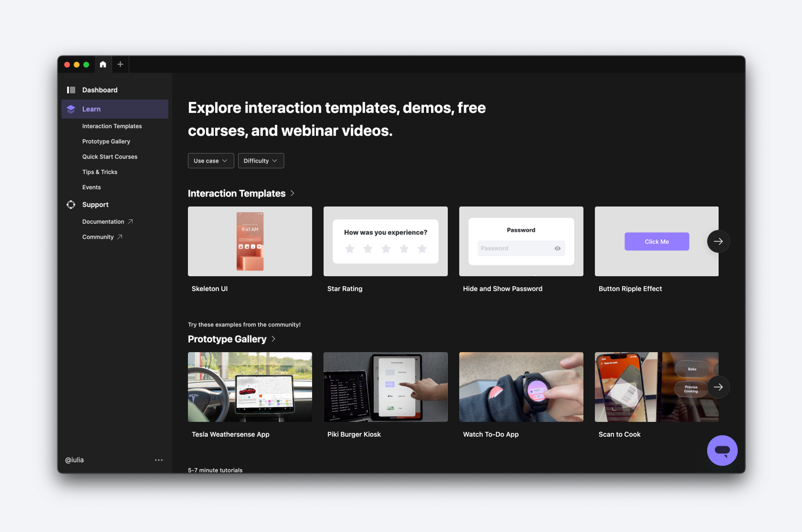
Task: Click the home tab icon
Action: tap(103, 64)
